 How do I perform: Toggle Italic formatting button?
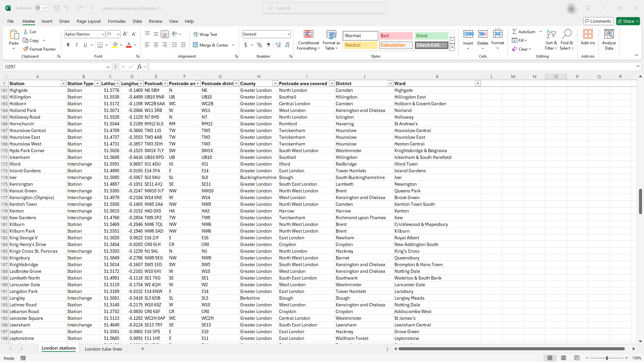click(x=76, y=45)
